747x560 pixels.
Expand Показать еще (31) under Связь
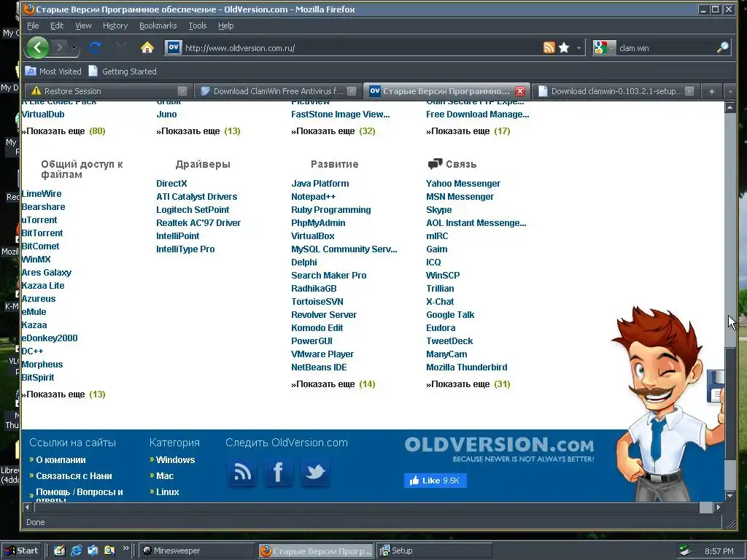[x=468, y=384]
